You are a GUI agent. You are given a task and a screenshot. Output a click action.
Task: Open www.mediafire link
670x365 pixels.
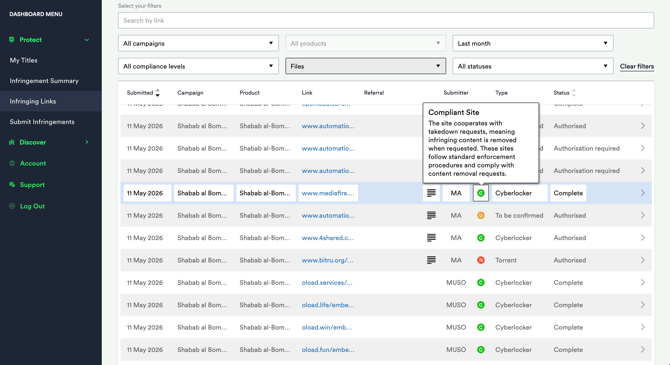[328, 193]
